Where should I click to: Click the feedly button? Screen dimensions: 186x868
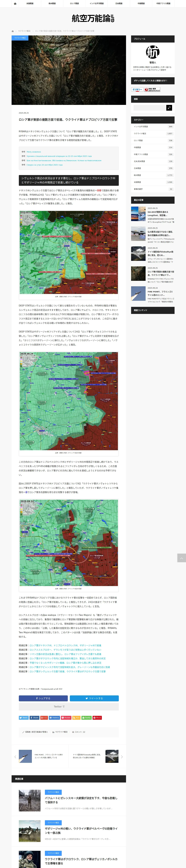[x=86, y=718]
